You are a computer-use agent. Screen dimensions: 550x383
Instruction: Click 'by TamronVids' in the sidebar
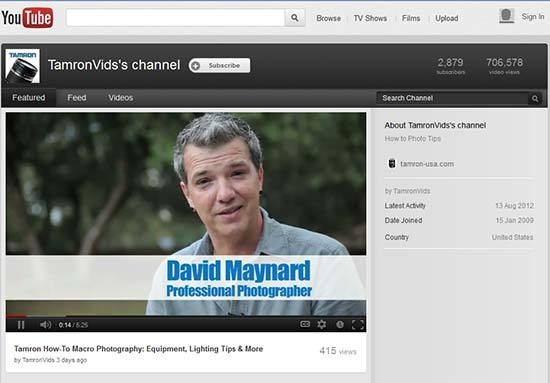pyautogui.click(x=407, y=191)
